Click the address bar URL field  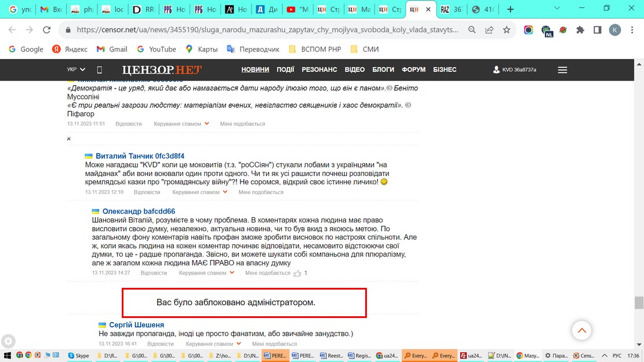(x=267, y=30)
